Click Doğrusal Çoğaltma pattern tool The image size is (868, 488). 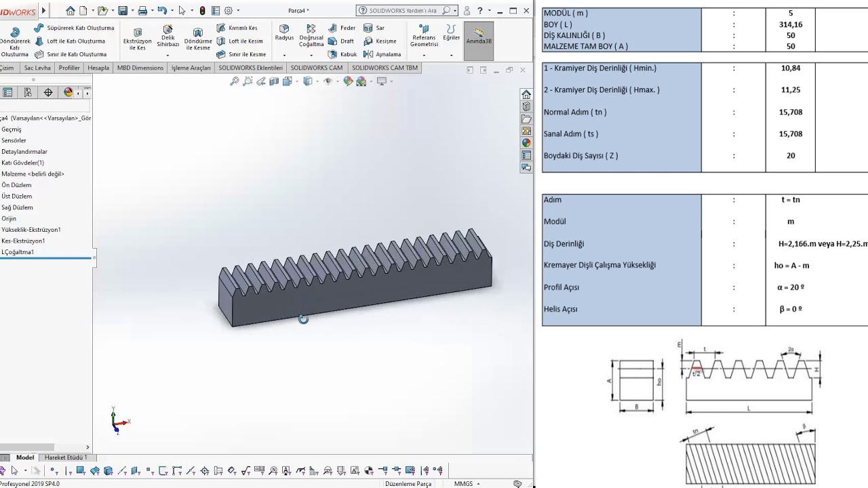point(311,36)
